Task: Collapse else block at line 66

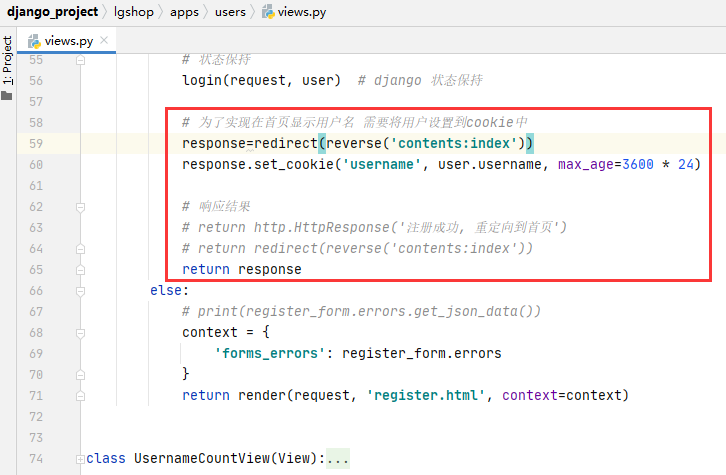Action: [81, 291]
